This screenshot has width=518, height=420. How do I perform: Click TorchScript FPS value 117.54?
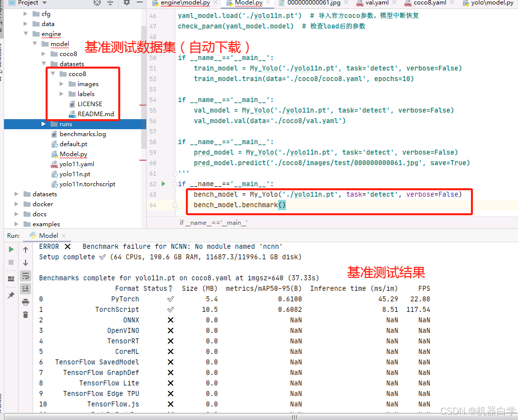point(418,310)
